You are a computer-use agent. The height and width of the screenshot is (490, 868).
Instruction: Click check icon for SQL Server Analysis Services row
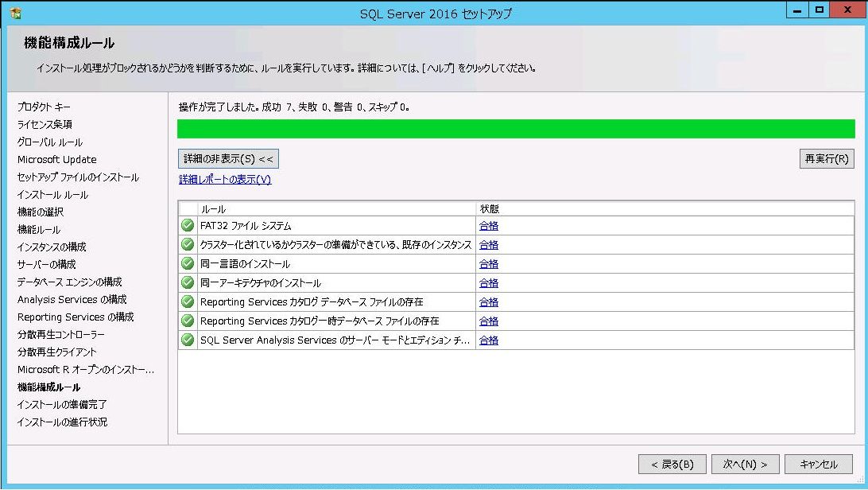[x=188, y=340]
